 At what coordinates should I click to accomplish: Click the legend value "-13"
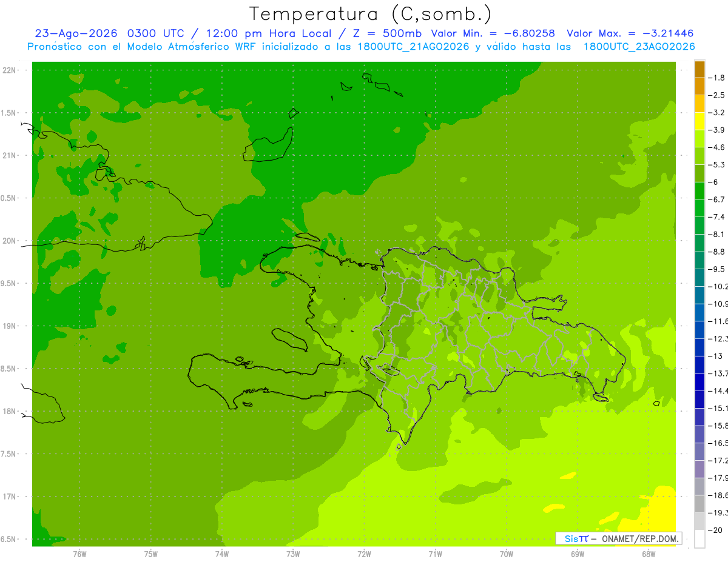[715, 356]
